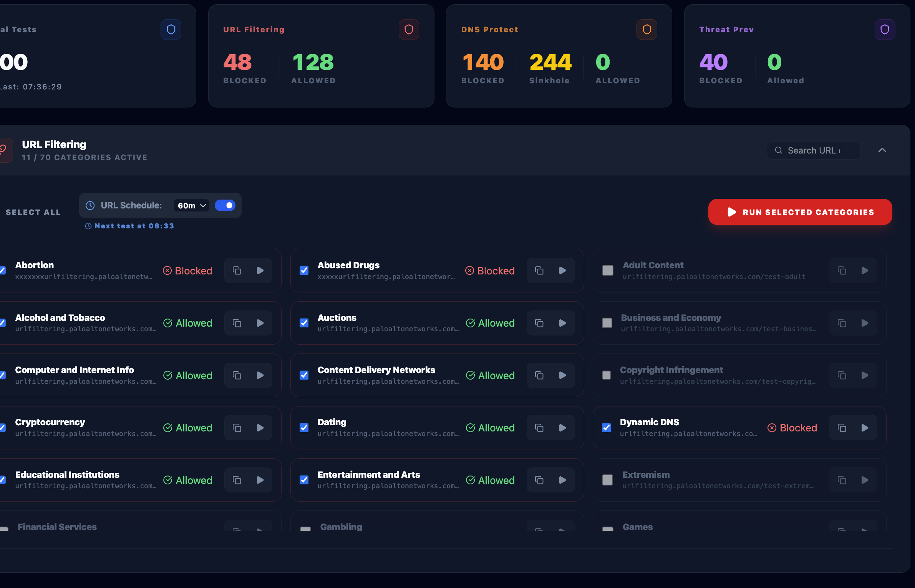Viewport: 915px width, 588px height.
Task: Uncheck the Dynamic DNS checkbox
Action: coord(607,428)
